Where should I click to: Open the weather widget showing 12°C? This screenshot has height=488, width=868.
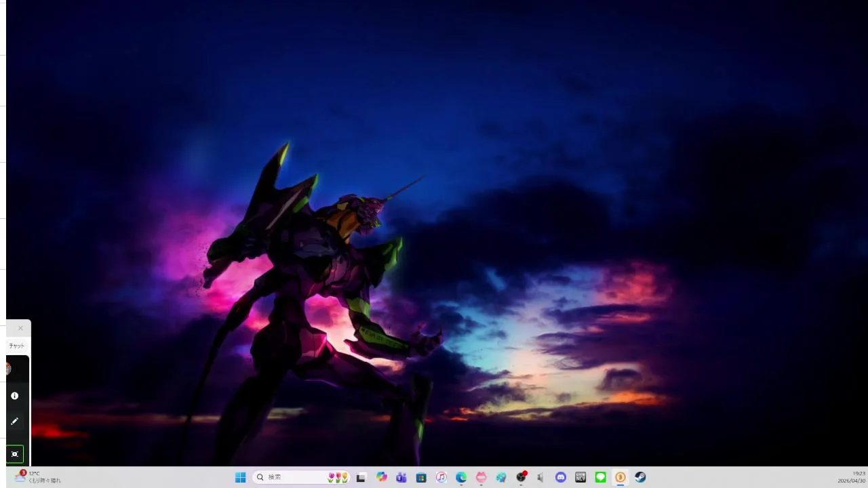pos(37,477)
